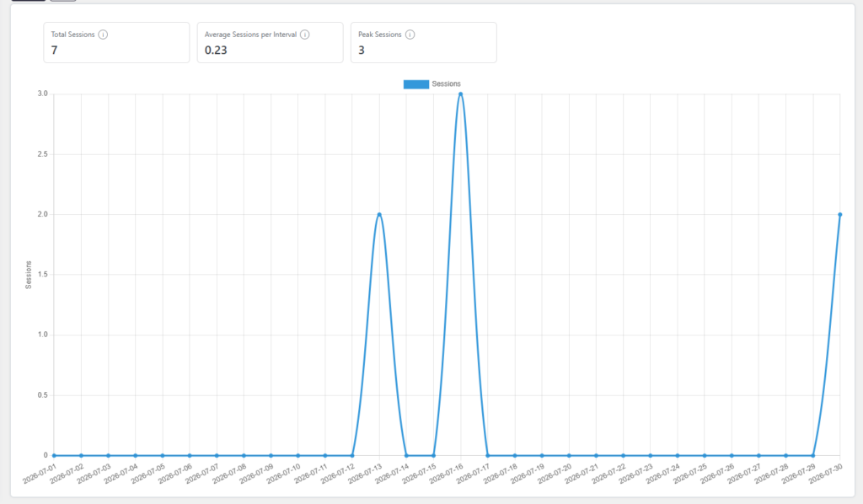Click the info icon beside Total Sessions

tap(103, 35)
